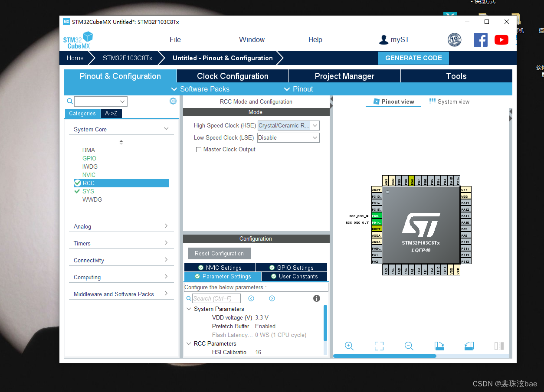Go to the Home breadcrumb
544x392 pixels.
coord(75,58)
